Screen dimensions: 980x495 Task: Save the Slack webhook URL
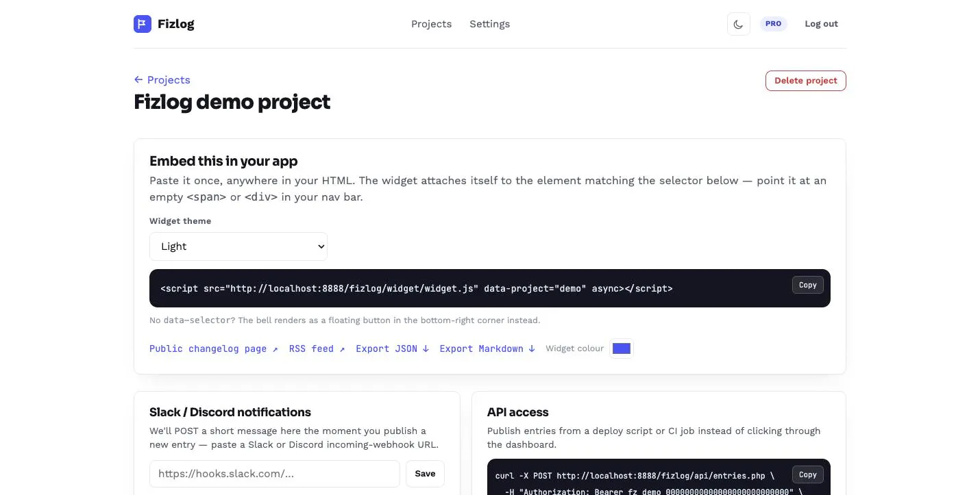[x=425, y=474]
